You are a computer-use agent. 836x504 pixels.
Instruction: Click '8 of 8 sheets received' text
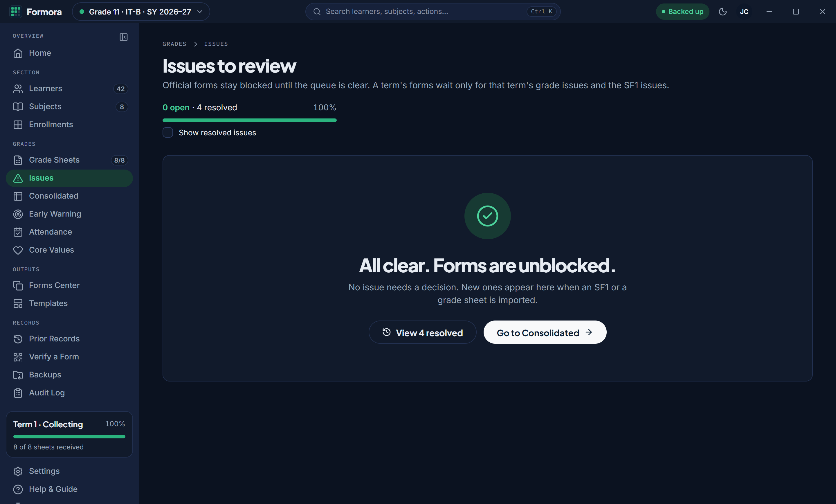(x=48, y=447)
